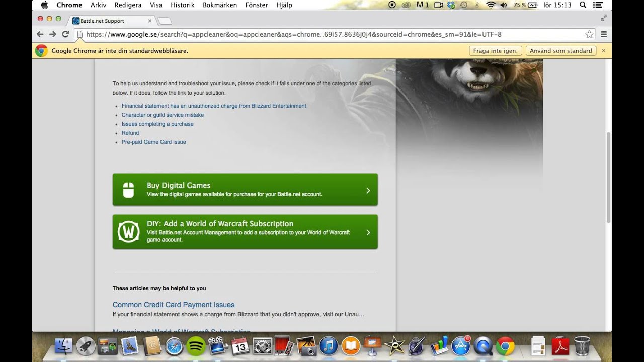Launch Keynote from the Dock
The width and height of the screenshot is (644, 362).
click(373, 346)
